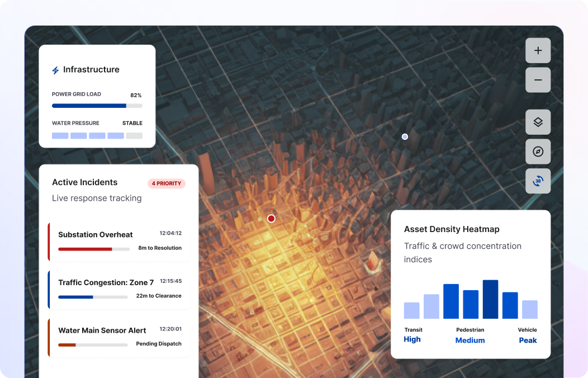The width and height of the screenshot is (588, 378).
Task: Click the Water Pressure segmented indicator
Action: [x=97, y=135]
